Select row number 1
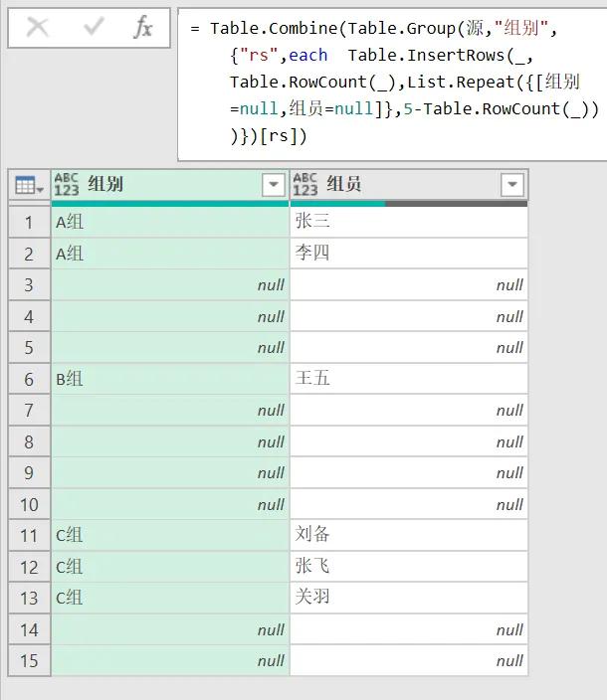 [29, 222]
